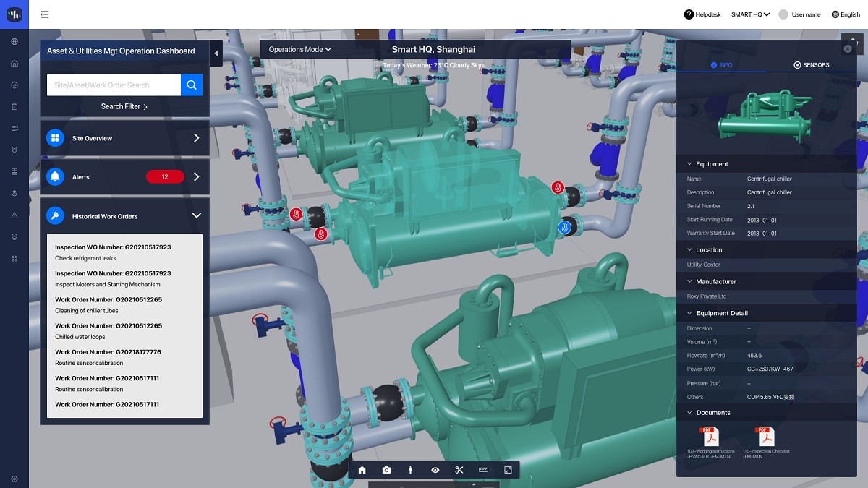
Task: Open the Helpdesk in the top bar
Action: 701,14
